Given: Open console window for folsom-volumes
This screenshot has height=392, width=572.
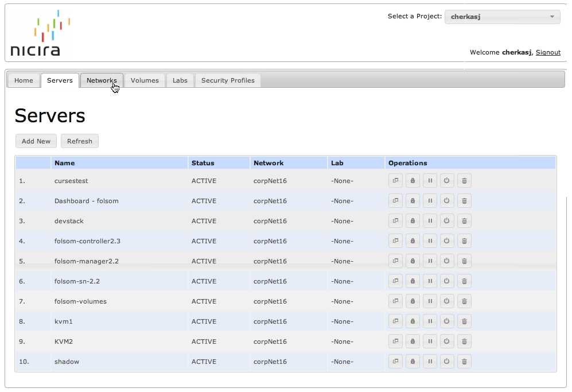Looking at the screenshot, I should (x=395, y=301).
